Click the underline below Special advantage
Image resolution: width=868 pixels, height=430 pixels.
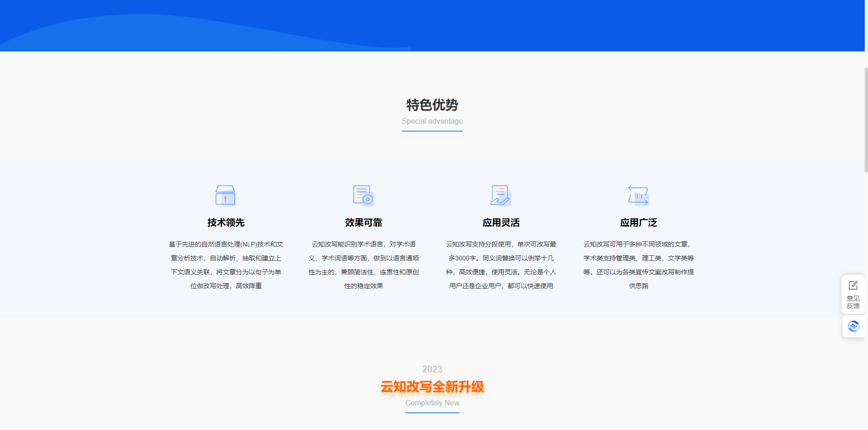[x=432, y=132]
